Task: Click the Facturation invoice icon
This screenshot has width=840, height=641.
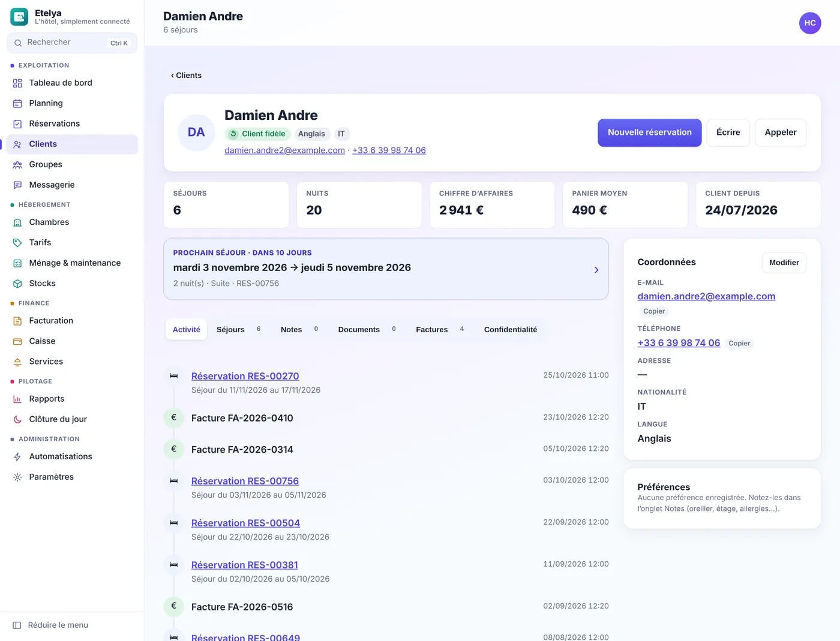Action: (x=17, y=321)
